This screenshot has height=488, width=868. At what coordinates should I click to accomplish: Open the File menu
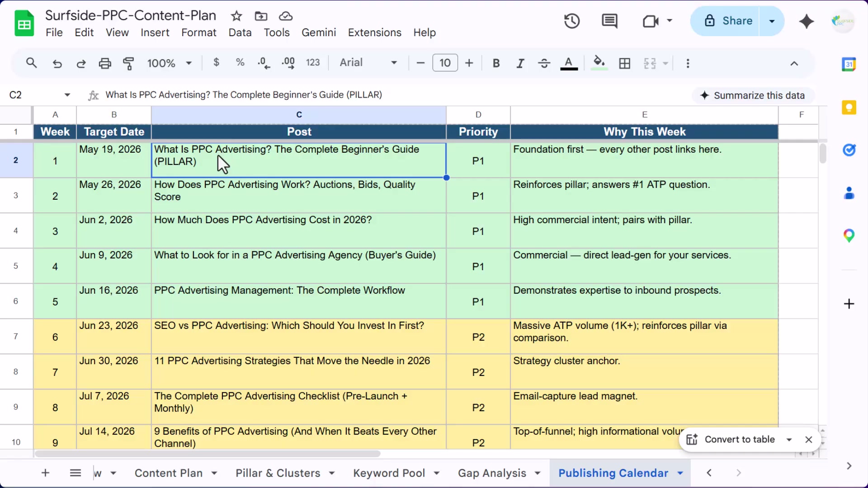[54, 33]
